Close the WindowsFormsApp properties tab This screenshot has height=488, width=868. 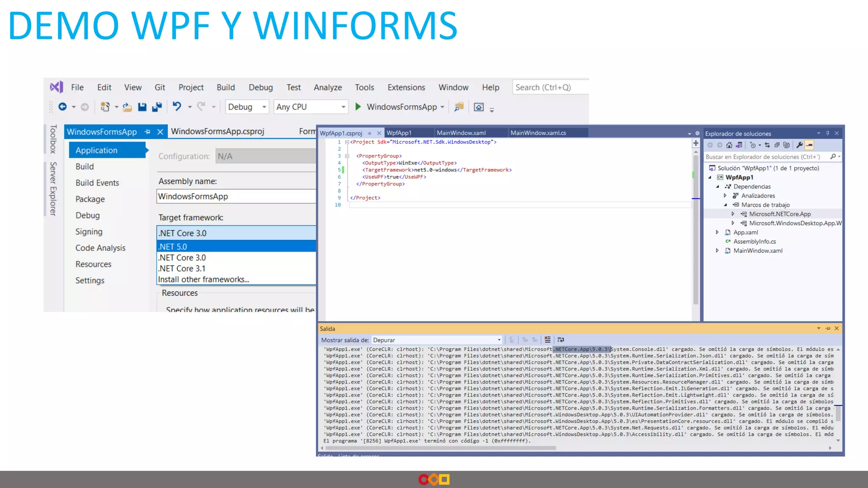coord(160,132)
